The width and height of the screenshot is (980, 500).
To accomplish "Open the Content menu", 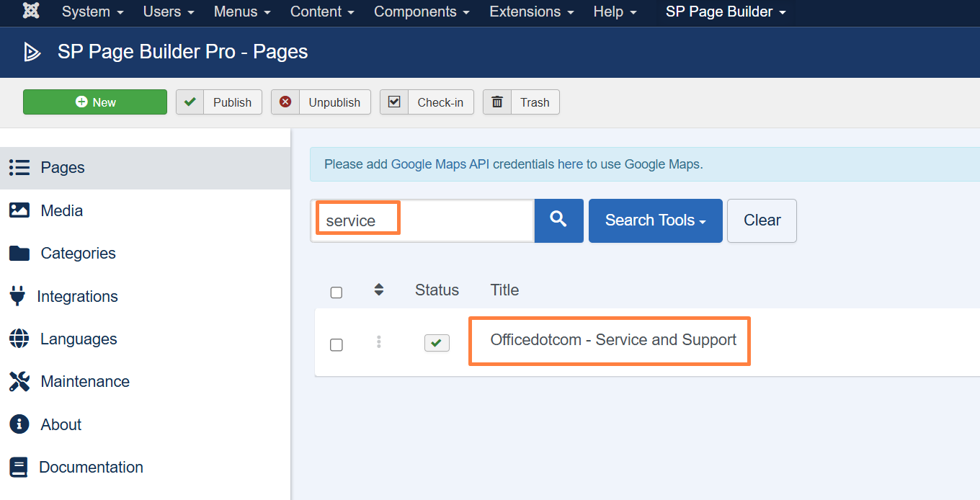I will coord(322,12).
